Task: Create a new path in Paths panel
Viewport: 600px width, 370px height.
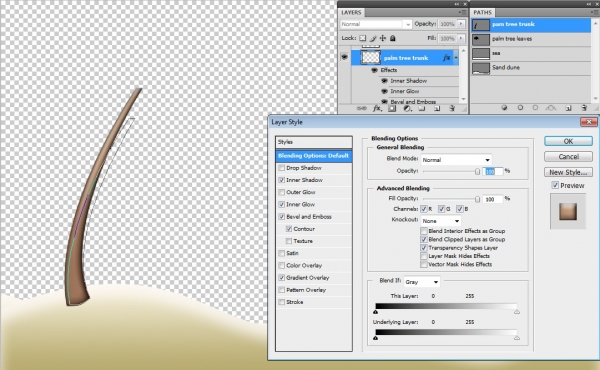Action: (568, 108)
